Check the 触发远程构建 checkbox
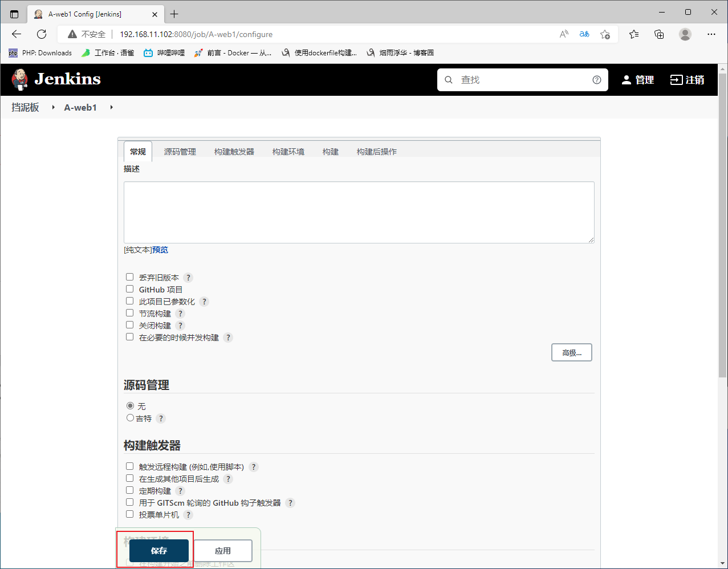The height and width of the screenshot is (569, 728). [130, 466]
